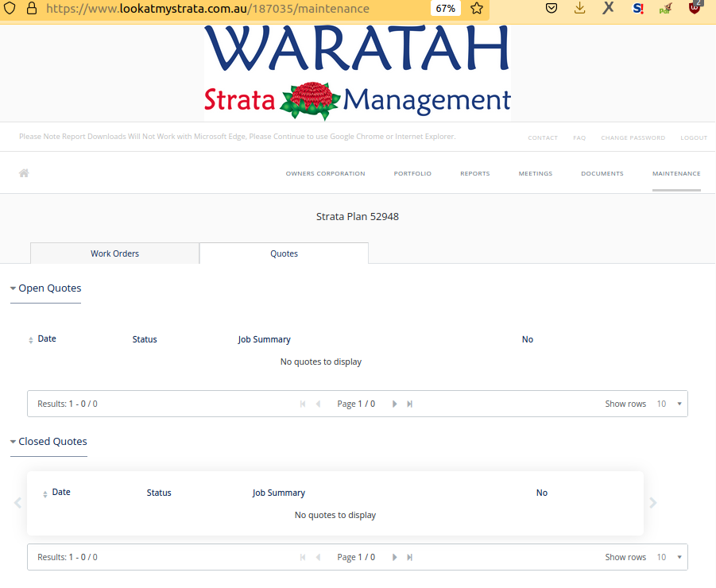
Task: Go to next page in Open Quotes pager
Action: 394,404
